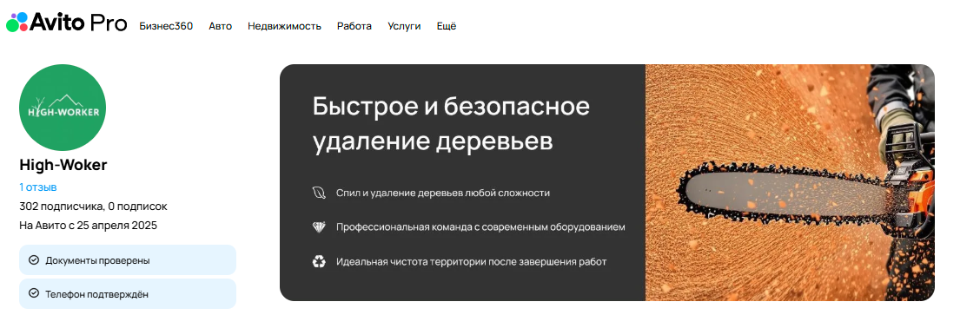Open the Работа menu item

pyautogui.click(x=354, y=26)
